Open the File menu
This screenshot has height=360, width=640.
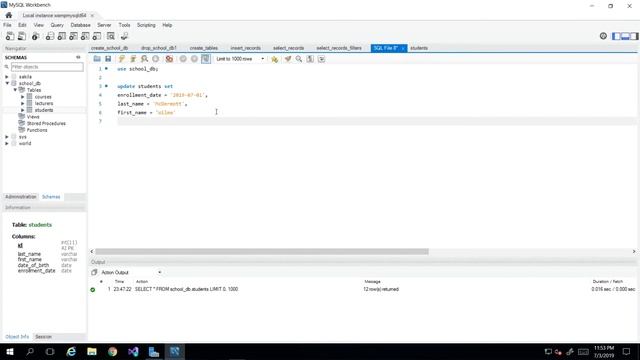7,25
